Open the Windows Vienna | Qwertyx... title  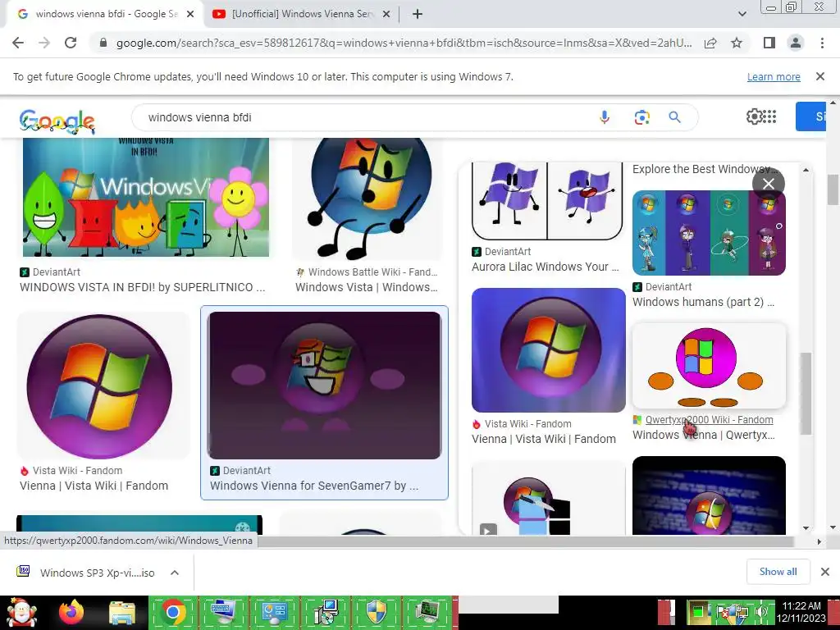[703, 435]
